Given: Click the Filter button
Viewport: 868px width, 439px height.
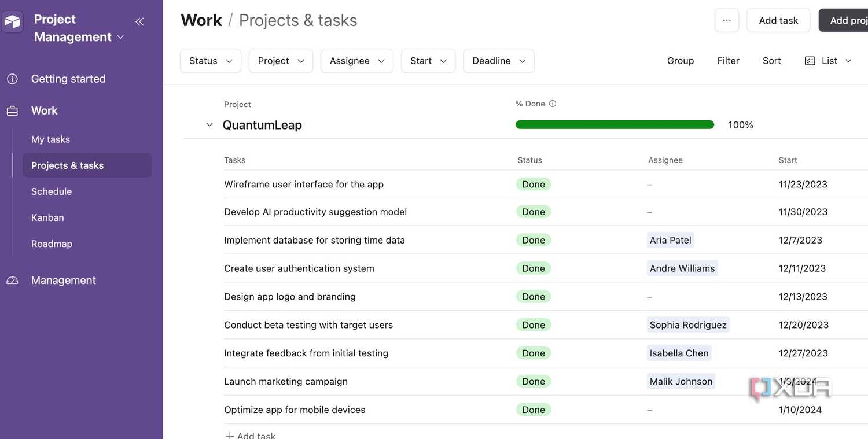Looking at the screenshot, I should pos(729,61).
